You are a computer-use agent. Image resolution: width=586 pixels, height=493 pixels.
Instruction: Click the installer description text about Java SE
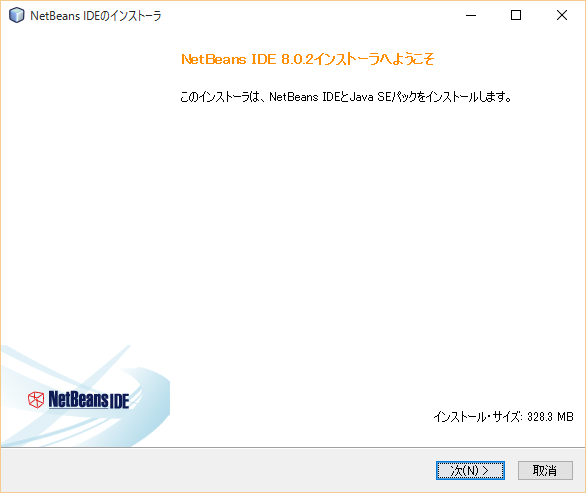click(x=346, y=97)
